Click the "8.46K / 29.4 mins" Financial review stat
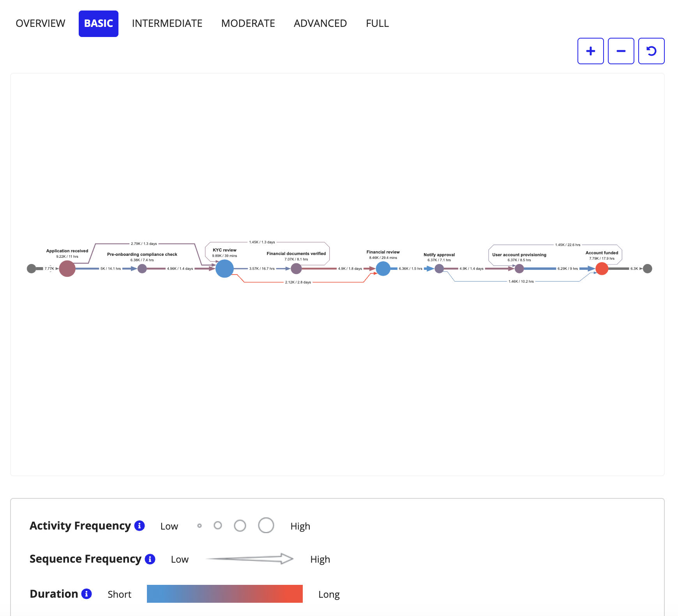The width and height of the screenshot is (678, 616). (x=383, y=258)
